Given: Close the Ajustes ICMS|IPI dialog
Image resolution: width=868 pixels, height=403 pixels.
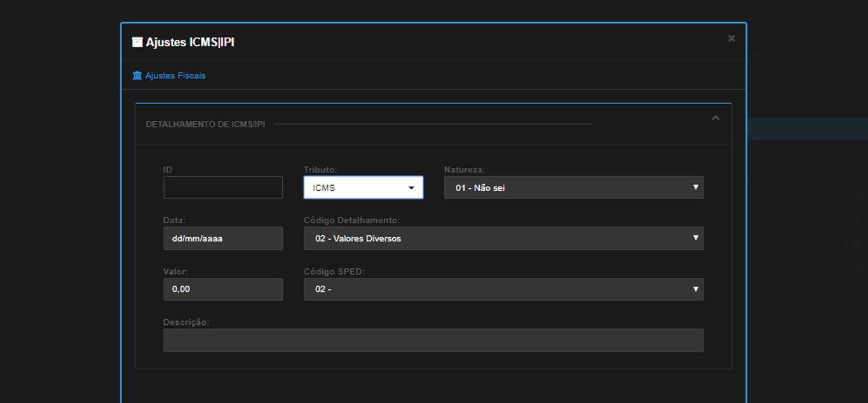Looking at the screenshot, I should (731, 38).
